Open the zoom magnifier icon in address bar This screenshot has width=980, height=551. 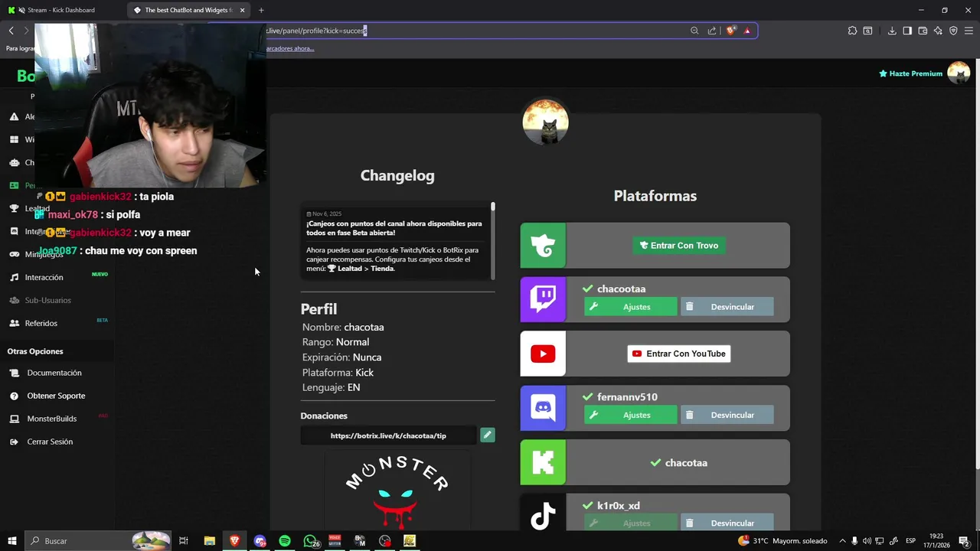pos(694,31)
